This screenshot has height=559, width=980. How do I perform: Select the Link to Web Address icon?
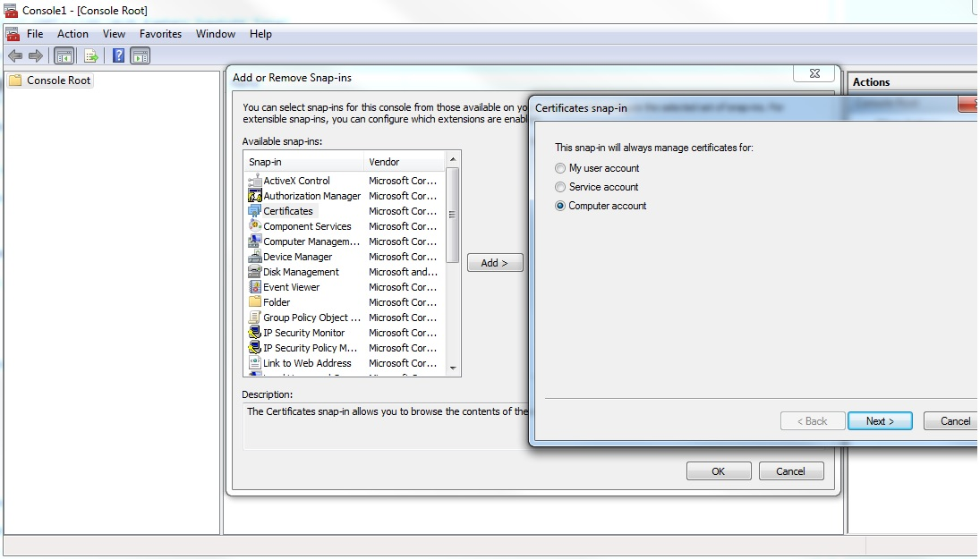(x=254, y=363)
